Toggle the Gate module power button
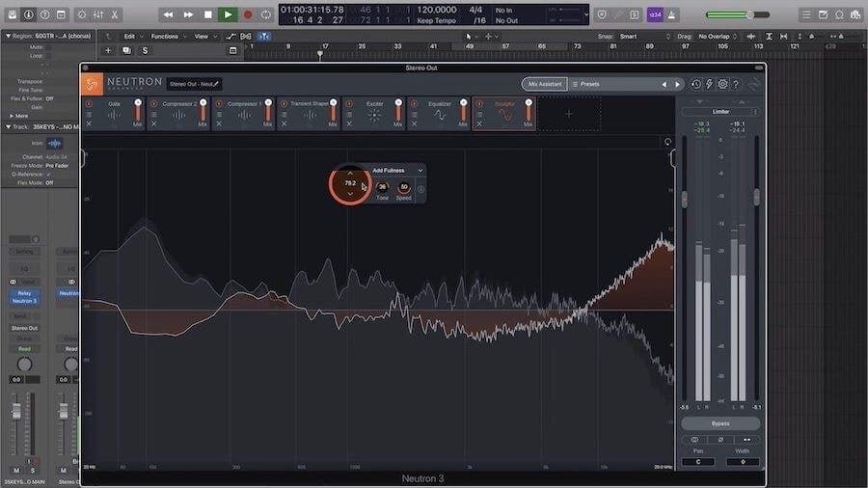The image size is (868, 488). point(89,103)
